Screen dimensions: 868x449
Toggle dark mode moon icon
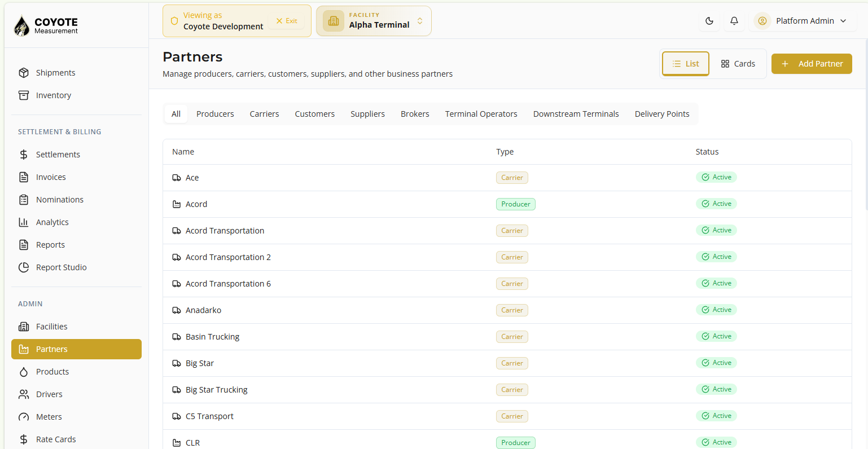click(x=709, y=21)
